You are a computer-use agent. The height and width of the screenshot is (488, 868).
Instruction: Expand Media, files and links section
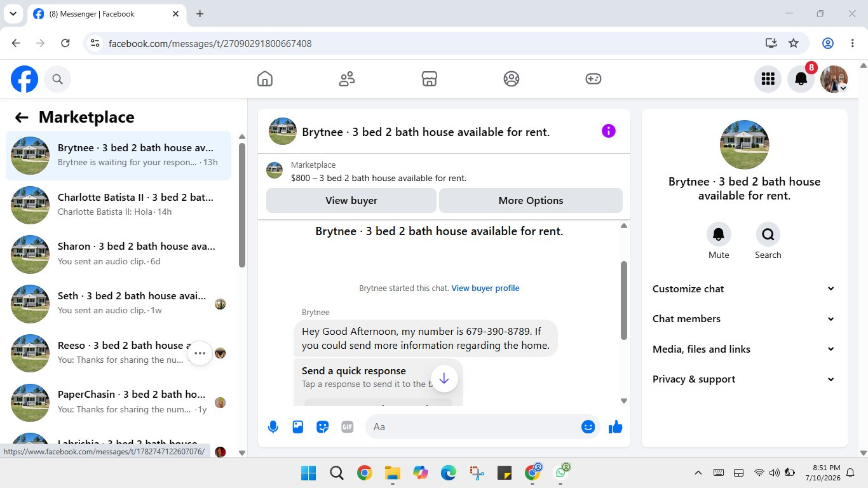point(744,349)
